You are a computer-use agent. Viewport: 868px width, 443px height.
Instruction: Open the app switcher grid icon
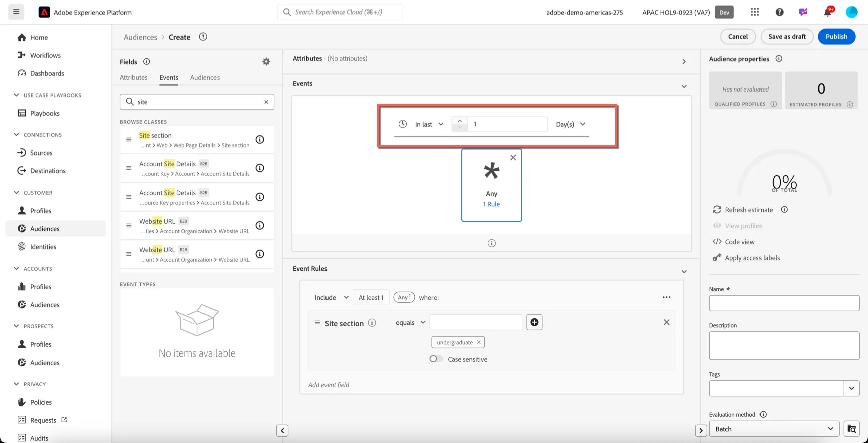pyautogui.click(x=755, y=12)
